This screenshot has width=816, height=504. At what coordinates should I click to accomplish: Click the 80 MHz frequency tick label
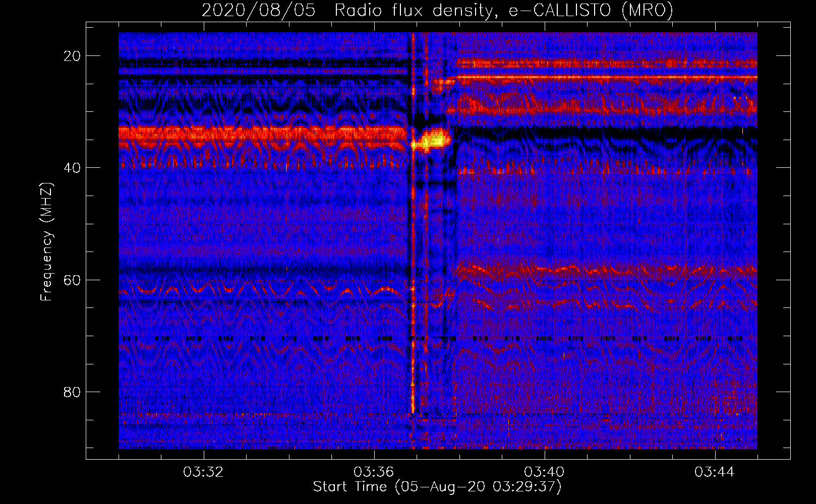coord(72,392)
